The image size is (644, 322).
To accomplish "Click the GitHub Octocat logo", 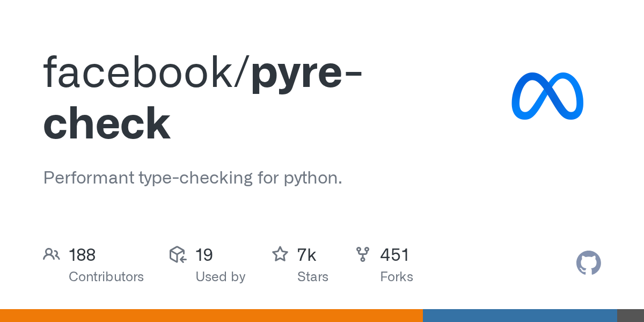I will (588, 263).
